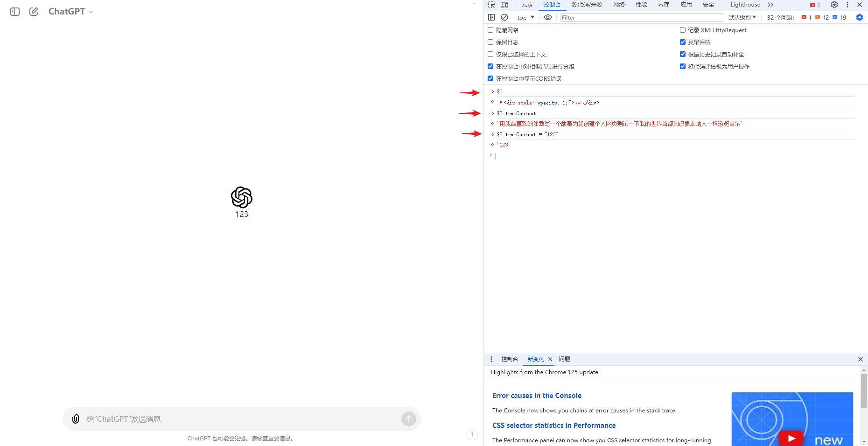
Task: Toggle the ChatGPT sidebar icon
Action: 15,12
